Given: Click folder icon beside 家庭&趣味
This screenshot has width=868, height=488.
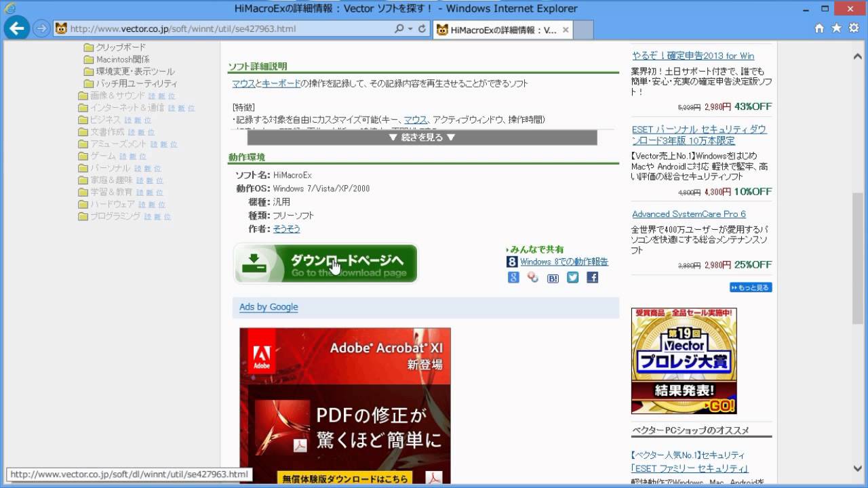Looking at the screenshot, I should 83,180.
